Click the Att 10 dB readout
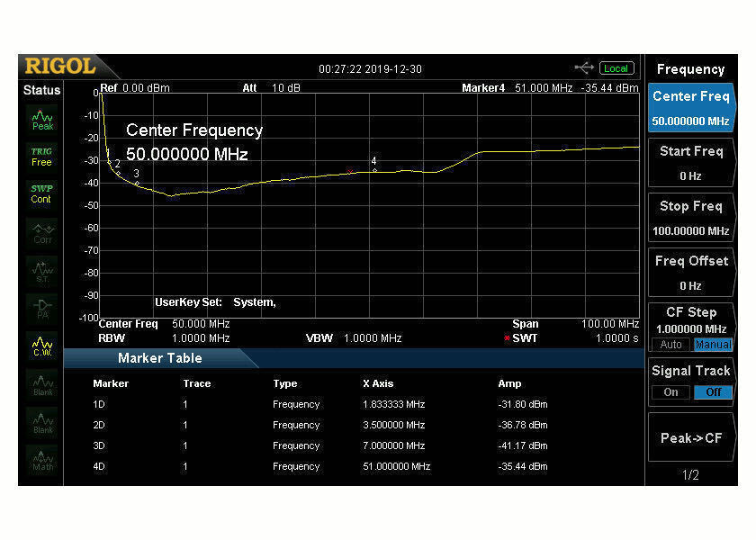The height and width of the screenshot is (540, 756). [271, 88]
